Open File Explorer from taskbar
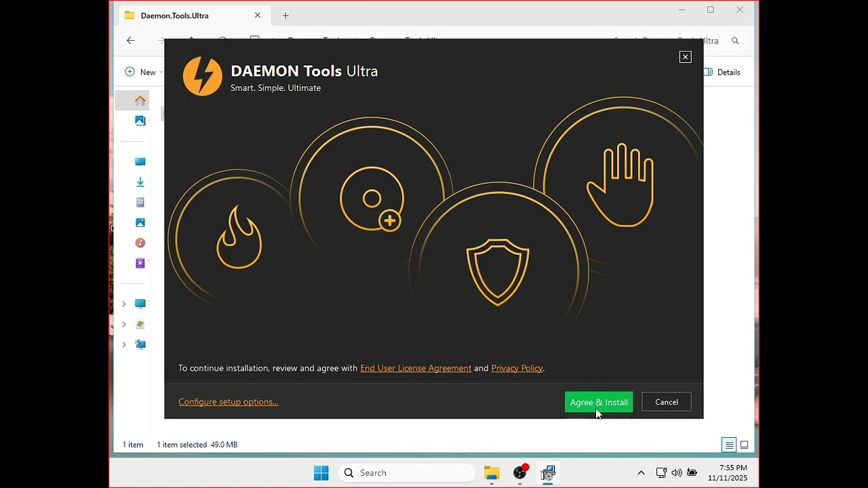The width and height of the screenshot is (868, 488). click(x=492, y=473)
